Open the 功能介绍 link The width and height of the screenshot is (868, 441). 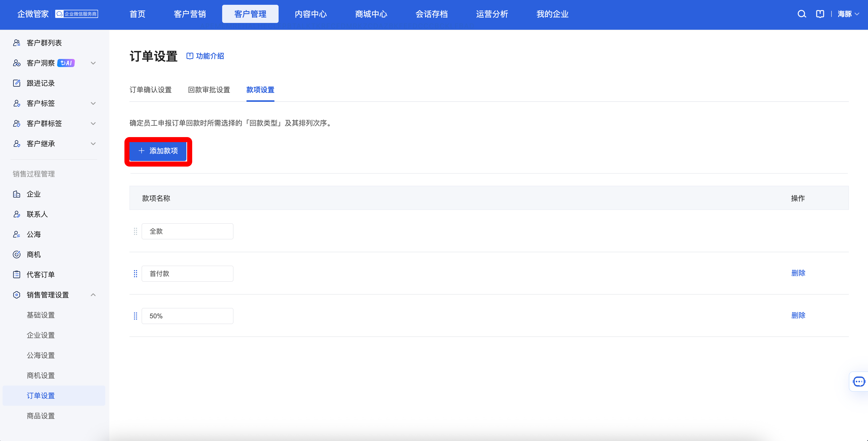205,56
